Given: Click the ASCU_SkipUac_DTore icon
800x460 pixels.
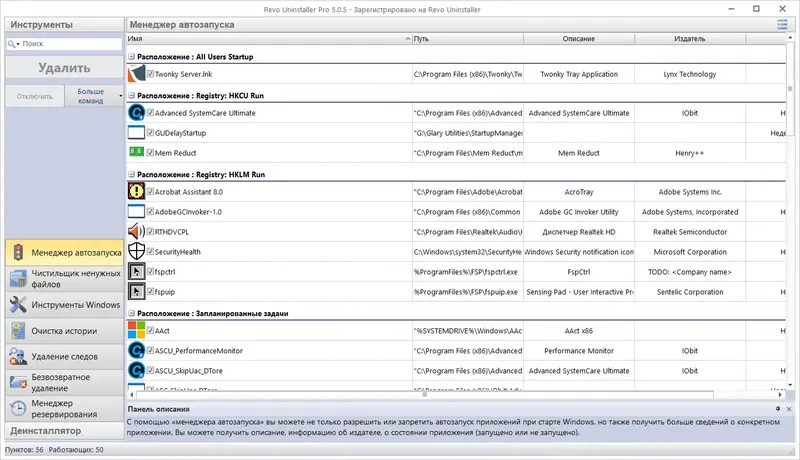Looking at the screenshot, I should (136, 370).
